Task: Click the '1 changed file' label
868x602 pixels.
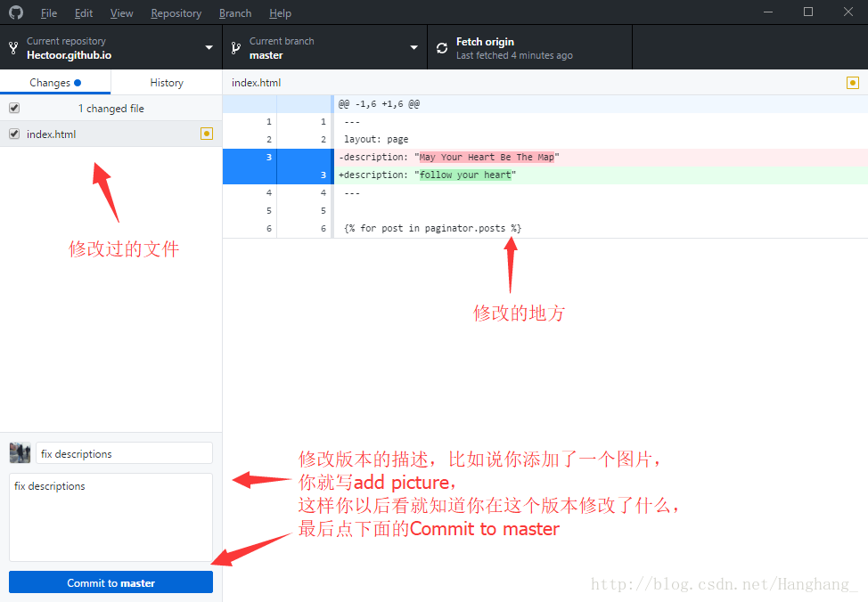Action: click(111, 109)
